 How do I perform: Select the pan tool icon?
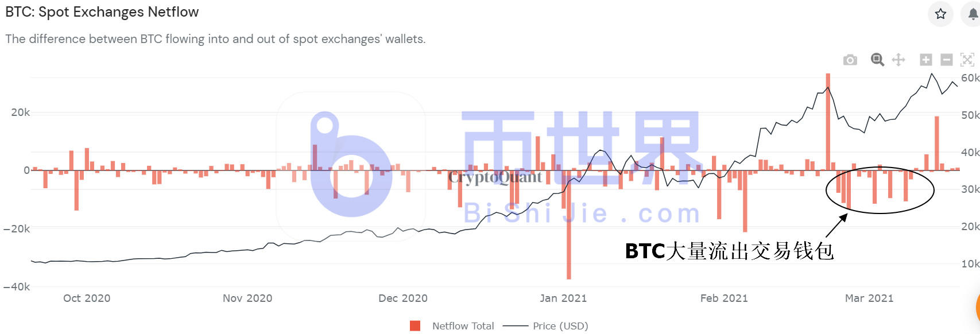click(x=898, y=59)
